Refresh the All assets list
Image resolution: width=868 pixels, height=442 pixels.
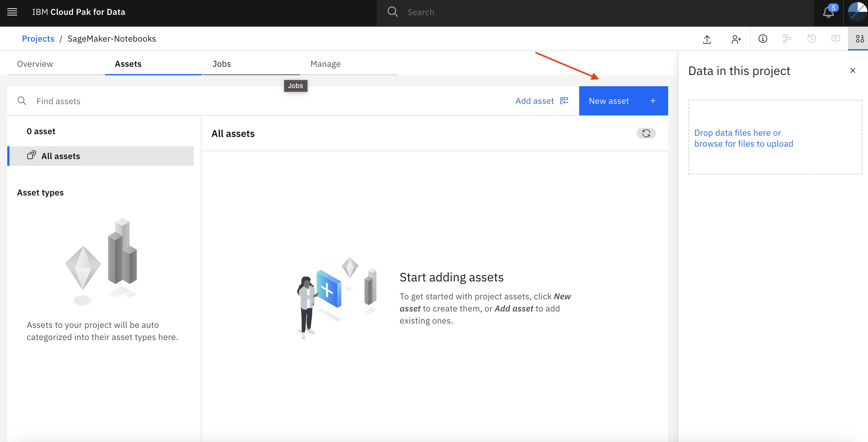tap(646, 133)
